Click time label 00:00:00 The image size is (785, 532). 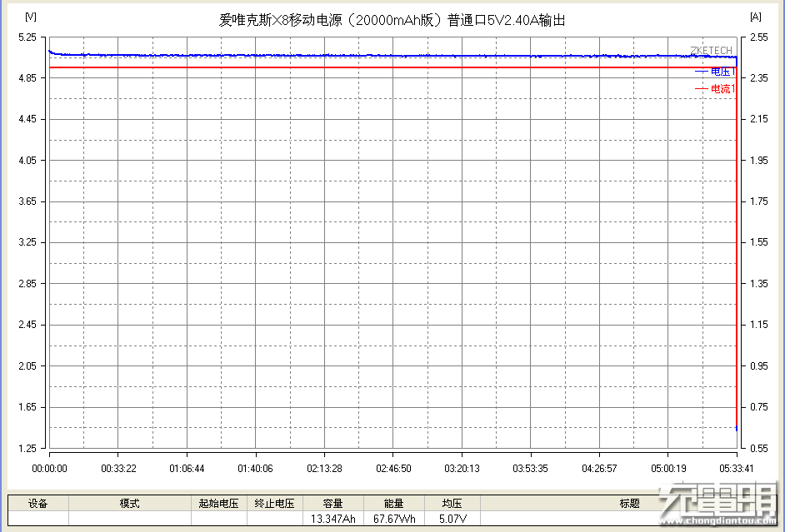pos(49,469)
